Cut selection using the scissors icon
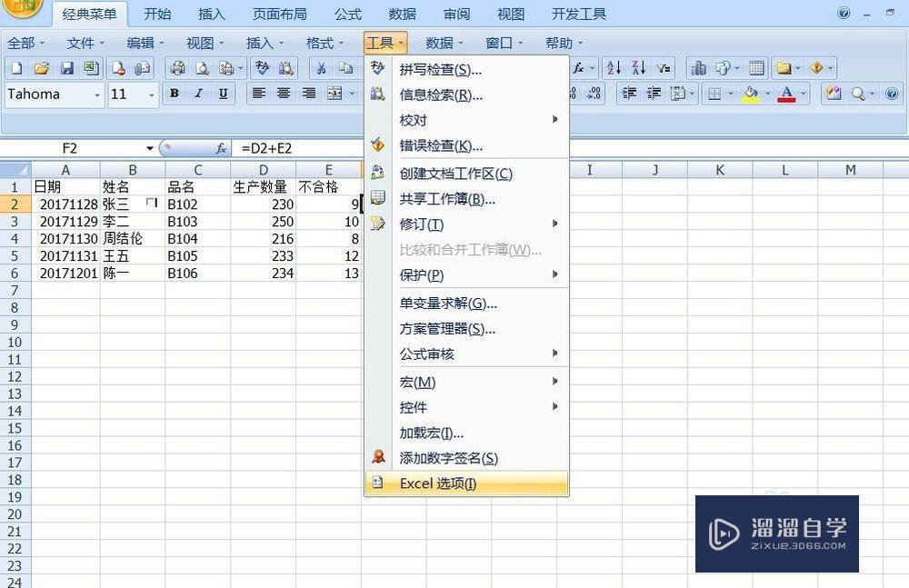 click(320, 68)
